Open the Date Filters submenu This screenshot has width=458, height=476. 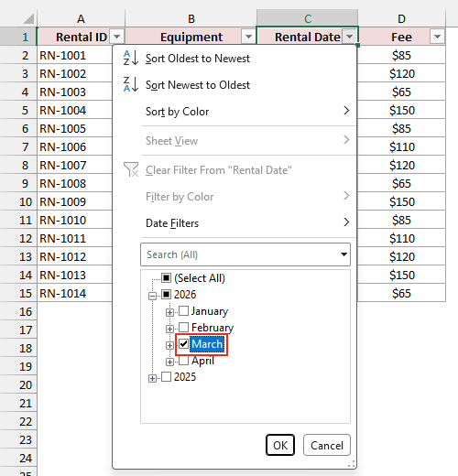[234, 222]
